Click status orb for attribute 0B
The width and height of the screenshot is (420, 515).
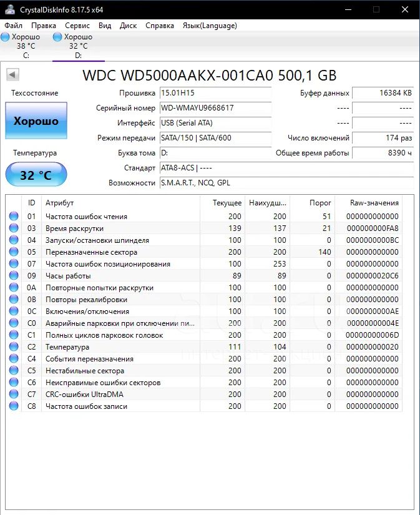point(14,299)
